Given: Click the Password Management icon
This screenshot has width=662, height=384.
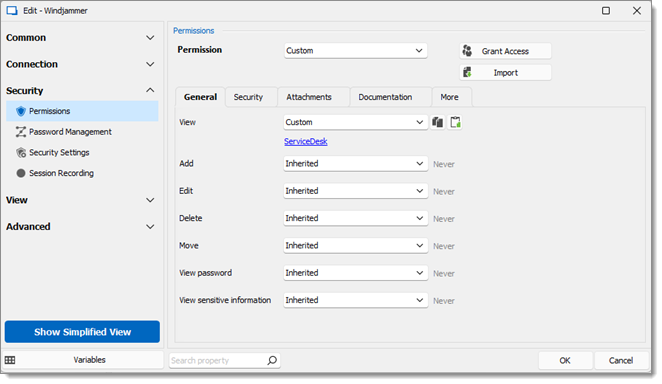Looking at the screenshot, I should pyautogui.click(x=21, y=132).
